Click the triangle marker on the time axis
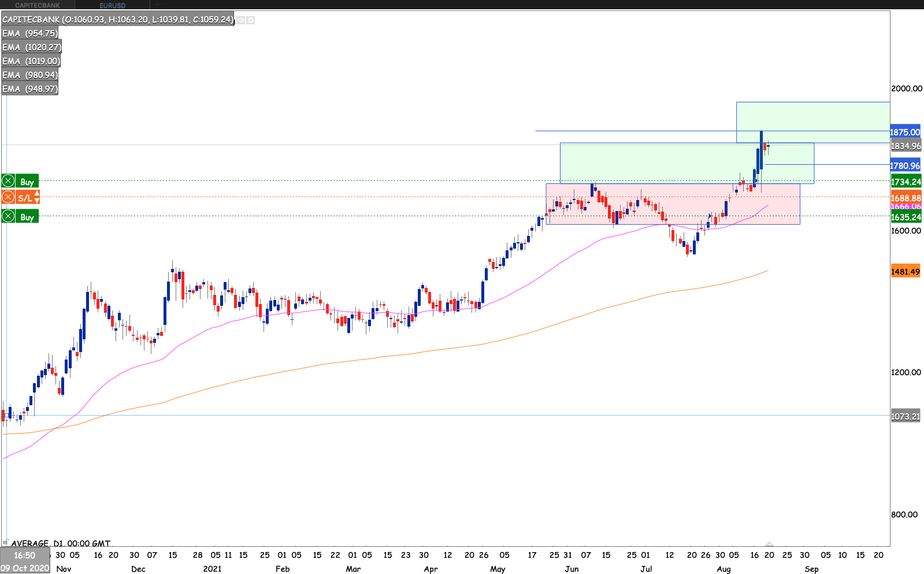 (x=769, y=545)
